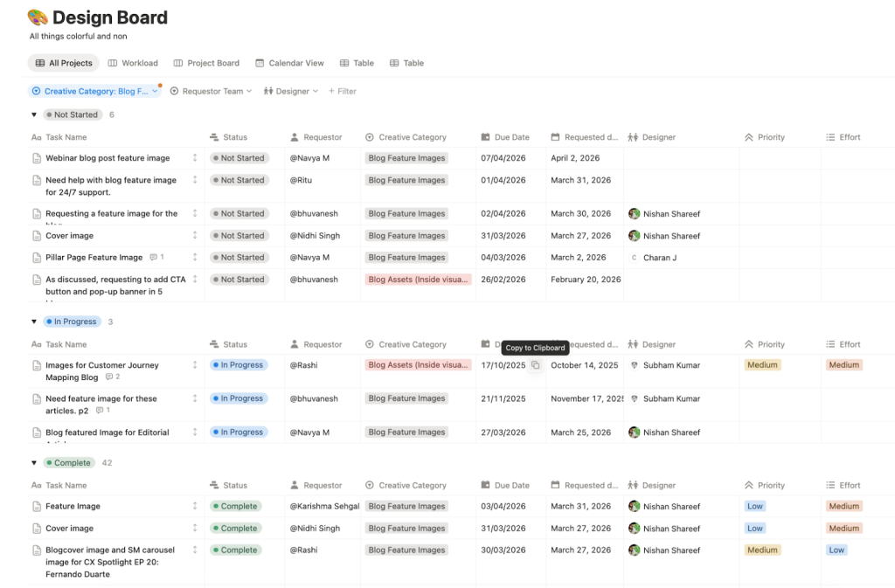Click the Task Name column icon in Not Started group
895x588 pixels.
pos(37,137)
